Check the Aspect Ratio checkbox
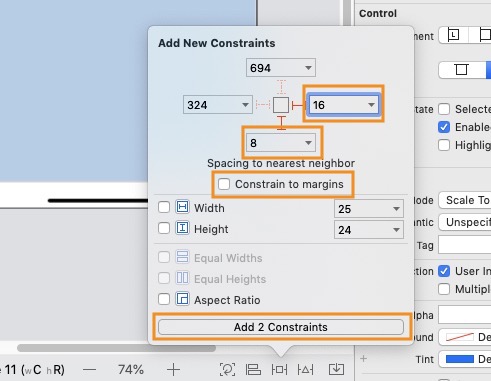Viewport: 491px width, 381px height. click(164, 299)
